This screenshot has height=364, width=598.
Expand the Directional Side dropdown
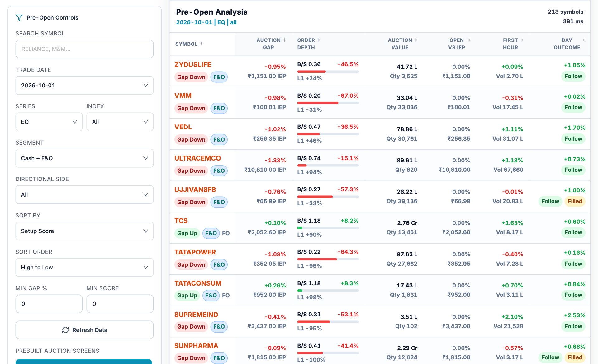coord(84,194)
